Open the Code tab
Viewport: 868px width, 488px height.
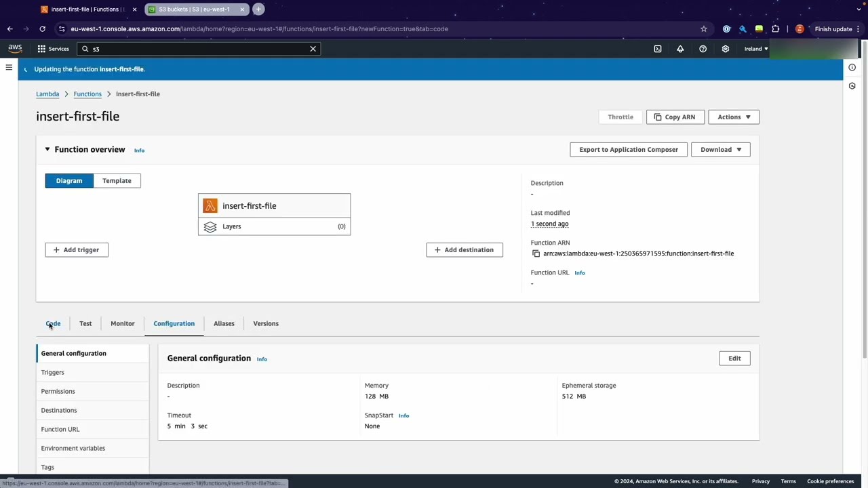click(x=53, y=323)
